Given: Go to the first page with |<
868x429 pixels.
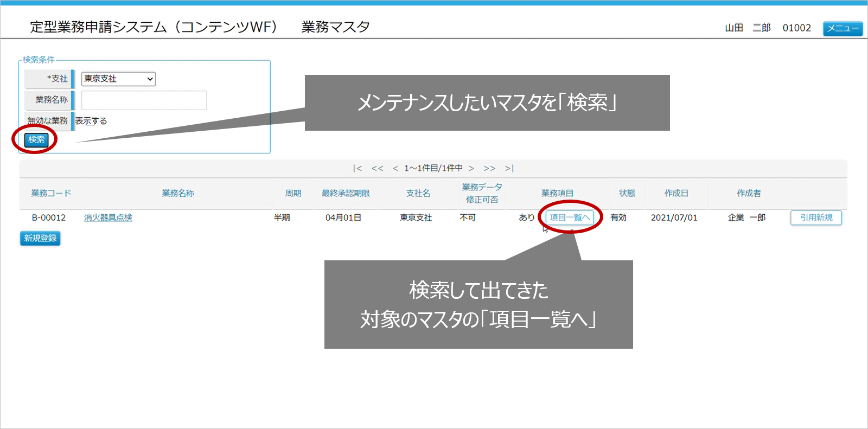Looking at the screenshot, I should [357, 168].
